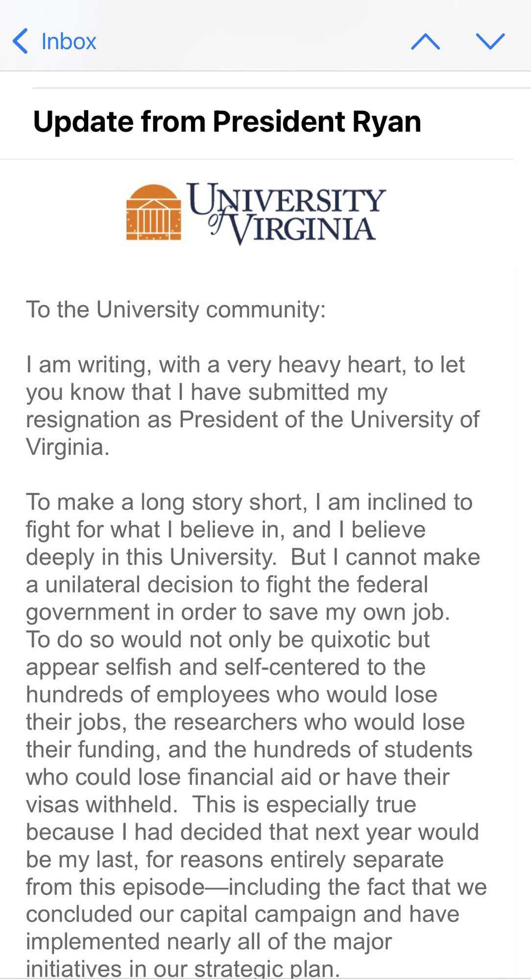
Task: Click the University of Virginia wordmark
Action: point(287,213)
